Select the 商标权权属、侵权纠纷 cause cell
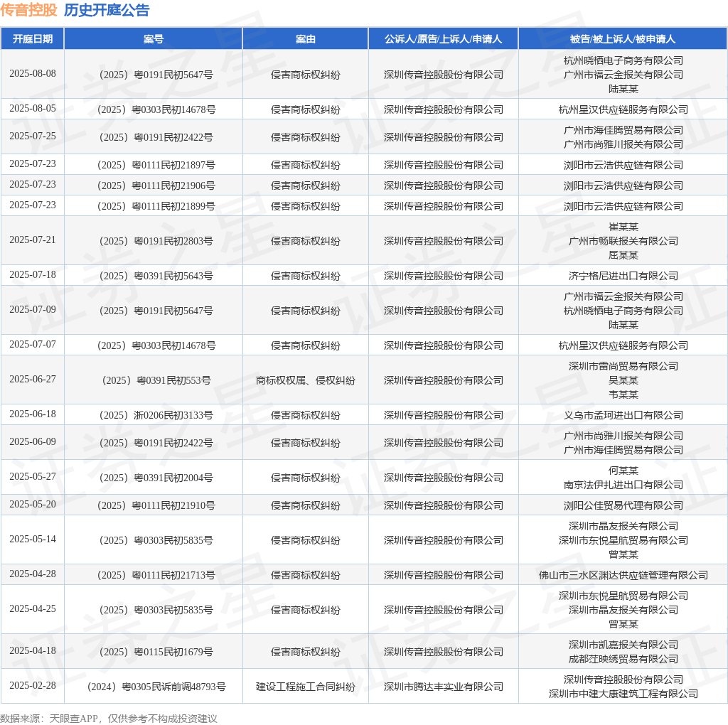Image resolution: width=728 pixels, height=725 pixels. (x=306, y=380)
